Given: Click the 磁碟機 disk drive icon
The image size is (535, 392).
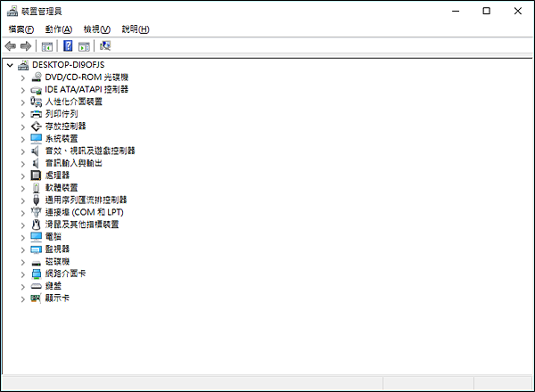Looking at the screenshot, I should click(x=37, y=263).
